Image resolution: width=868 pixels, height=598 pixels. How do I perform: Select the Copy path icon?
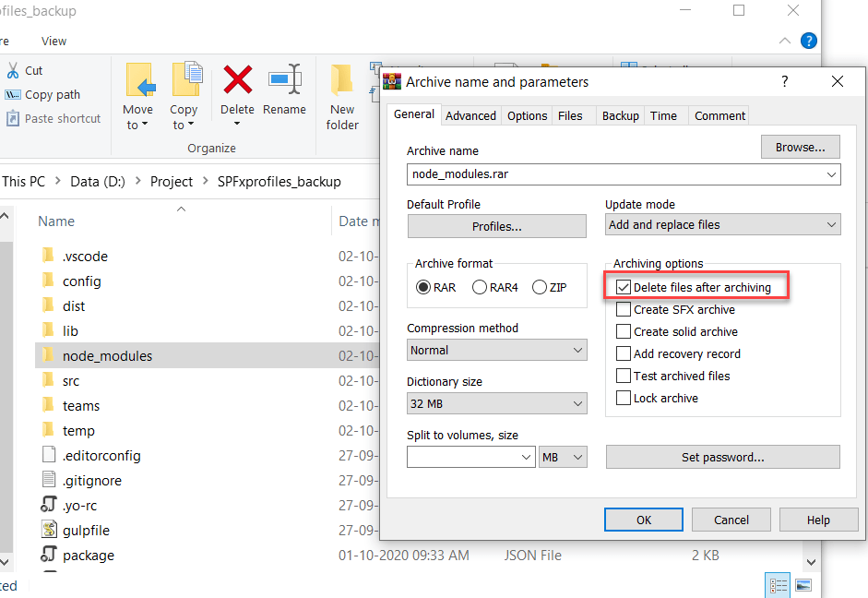click(x=13, y=94)
